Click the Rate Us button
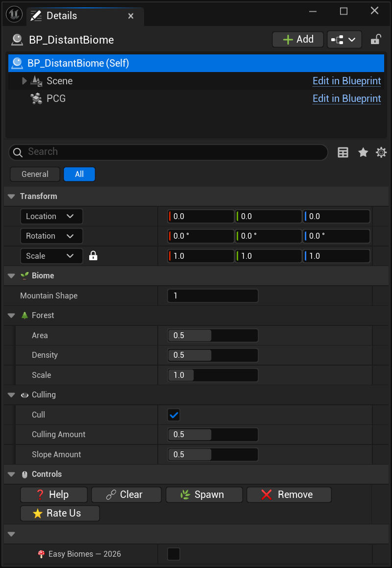This screenshot has height=568, width=392. pos(60,513)
